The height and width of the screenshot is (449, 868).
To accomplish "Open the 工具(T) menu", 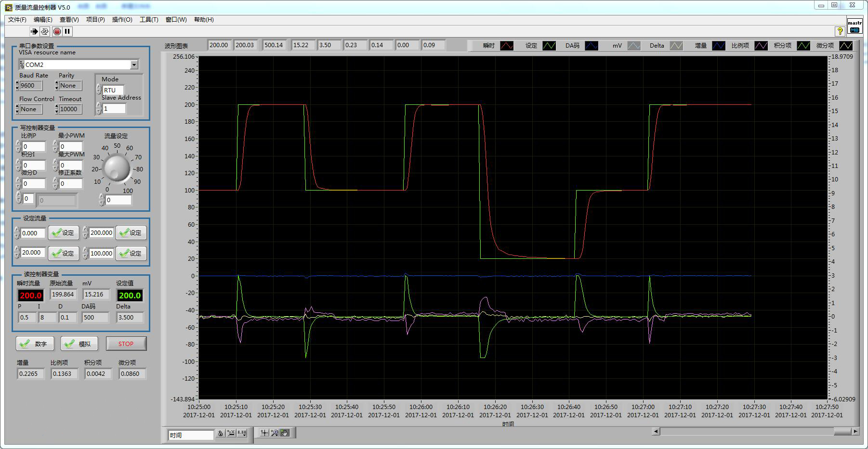I will [149, 20].
